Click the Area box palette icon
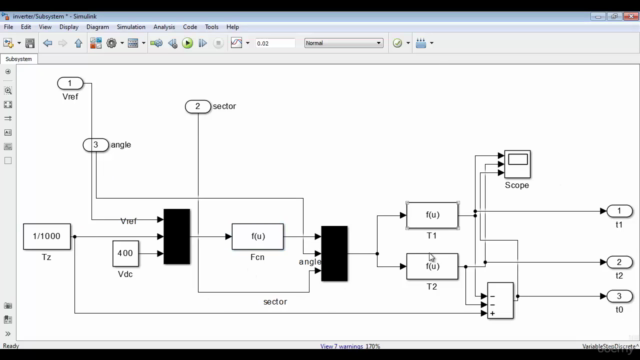640x360 pixels. [8, 160]
